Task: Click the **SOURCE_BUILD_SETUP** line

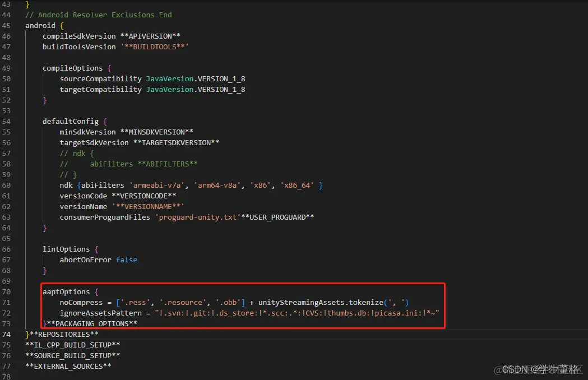Action: click(73, 355)
